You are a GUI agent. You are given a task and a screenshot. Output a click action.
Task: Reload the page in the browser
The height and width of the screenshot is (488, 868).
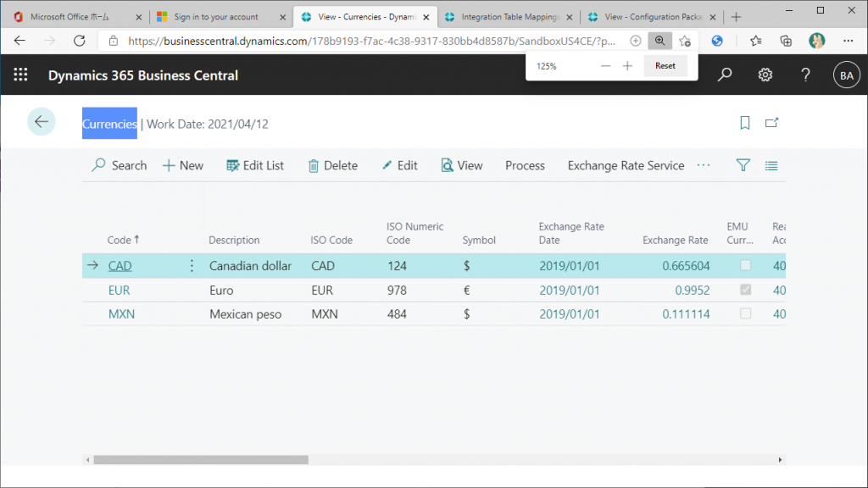[80, 41]
